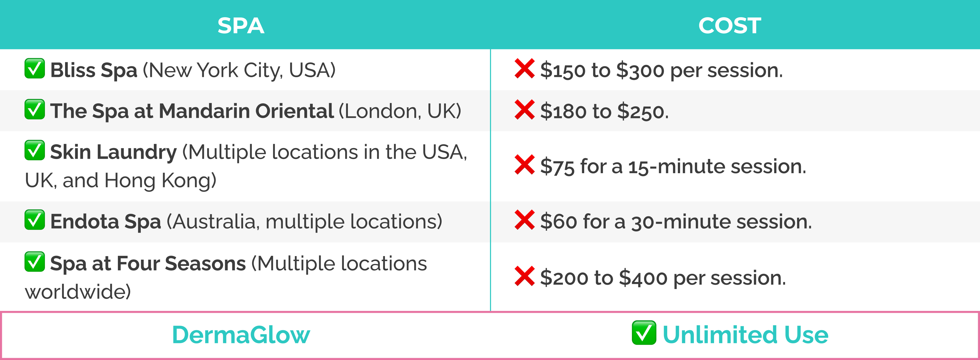Click the green checkmark next to Unlimited Use

click(x=644, y=333)
